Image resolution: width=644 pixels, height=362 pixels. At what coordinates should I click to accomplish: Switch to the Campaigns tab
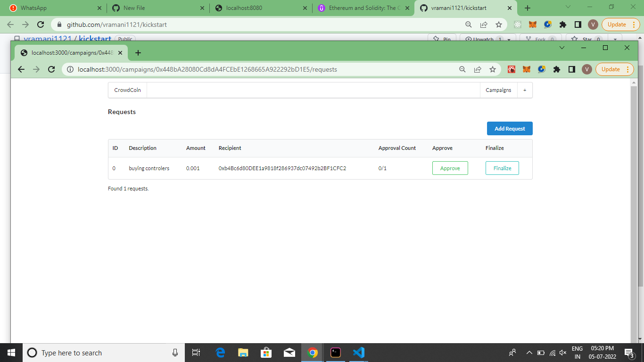tap(498, 90)
